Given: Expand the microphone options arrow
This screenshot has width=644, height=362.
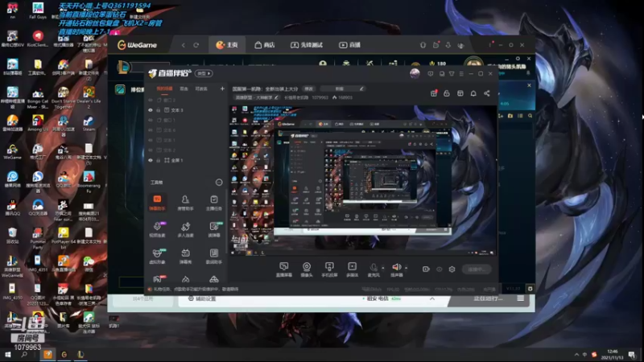Looking at the screenshot, I should pos(383,268).
